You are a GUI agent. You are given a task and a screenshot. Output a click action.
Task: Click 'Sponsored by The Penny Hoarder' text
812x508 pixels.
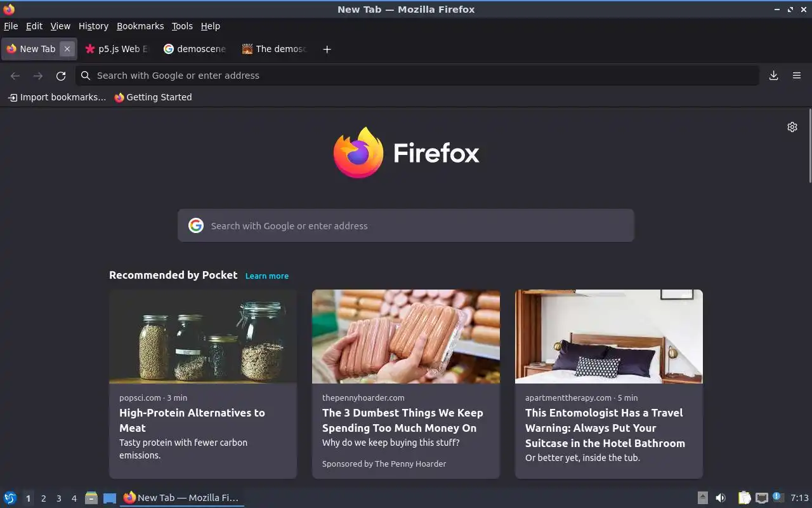pyautogui.click(x=384, y=464)
